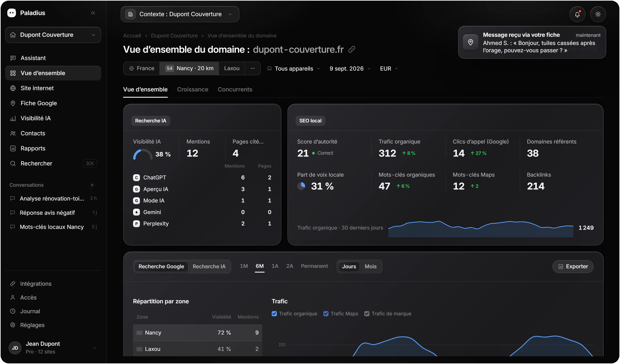Select the 1M time range
Image resolution: width=620 pixels, height=364 pixels.
244,266
